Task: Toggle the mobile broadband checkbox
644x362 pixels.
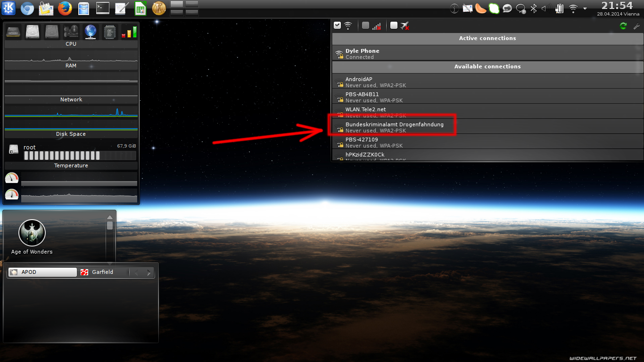Action: click(x=365, y=25)
